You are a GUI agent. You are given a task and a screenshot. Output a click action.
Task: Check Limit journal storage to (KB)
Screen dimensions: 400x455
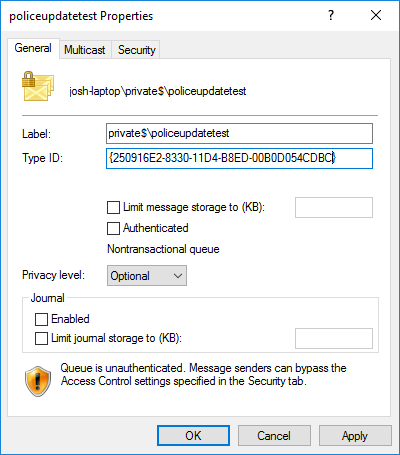41,339
